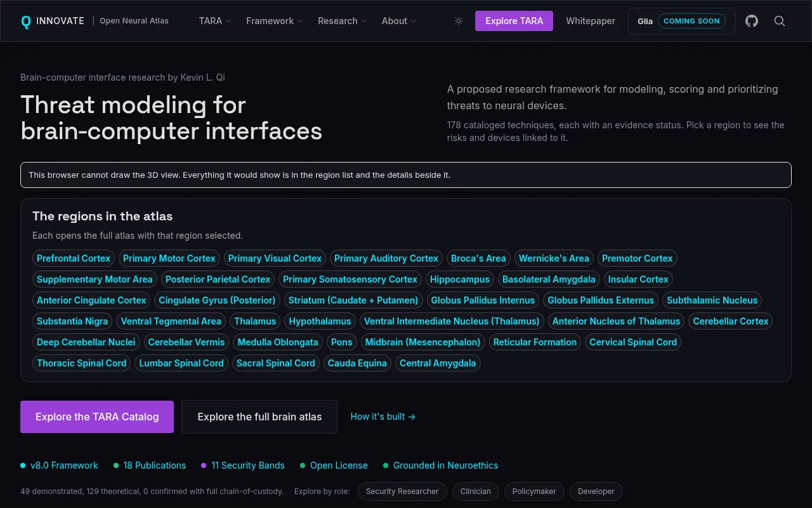Choose the plain Thalamus region chip
Image resolution: width=812 pixels, height=508 pixels.
(x=255, y=321)
